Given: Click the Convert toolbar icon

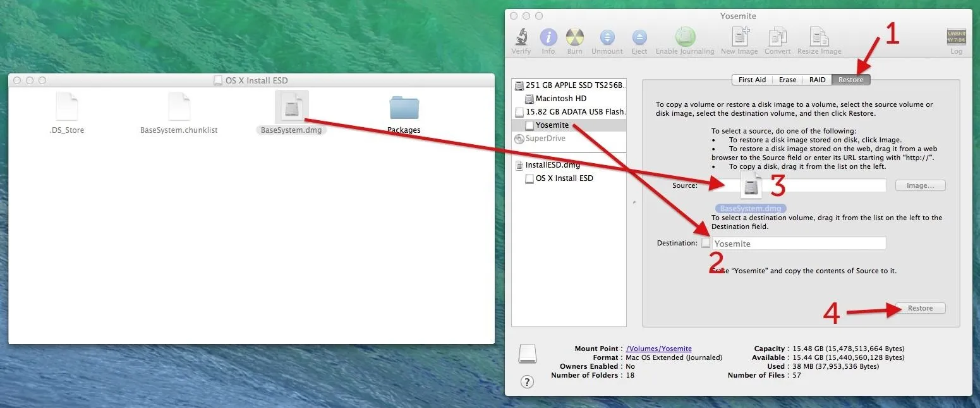Looking at the screenshot, I should click(778, 37).
